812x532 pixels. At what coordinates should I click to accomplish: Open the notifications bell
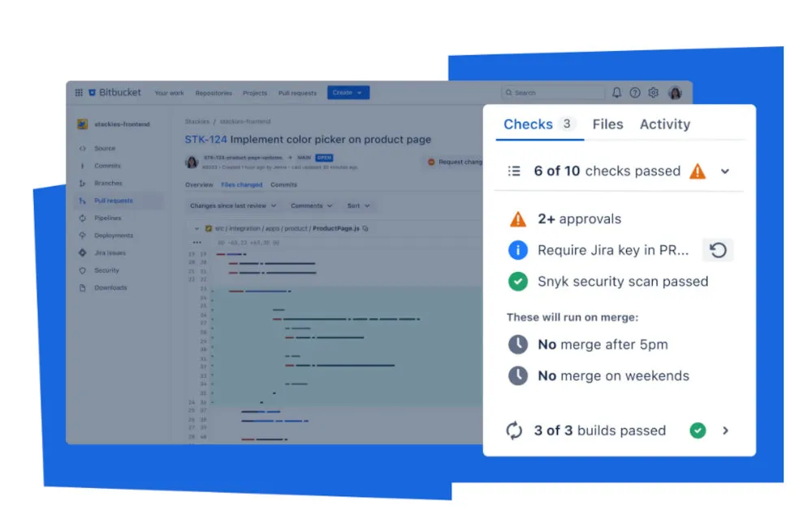pos(616,93)
